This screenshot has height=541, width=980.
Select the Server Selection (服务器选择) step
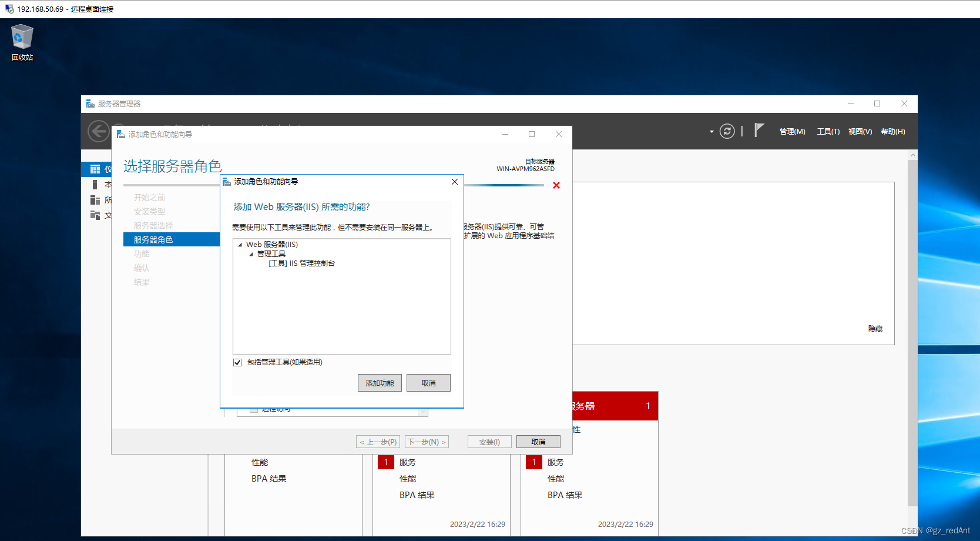(x=153, y=226)
